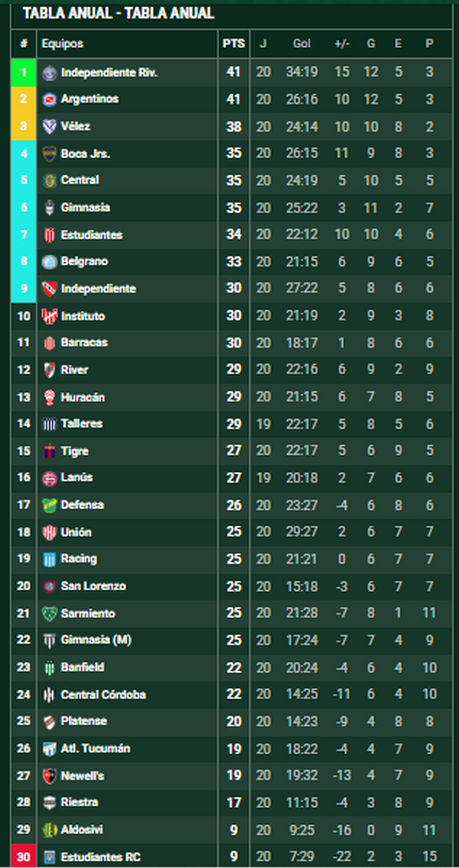Click the Tabla Anual title heading
459x868 pixels.
coord(118,13)
